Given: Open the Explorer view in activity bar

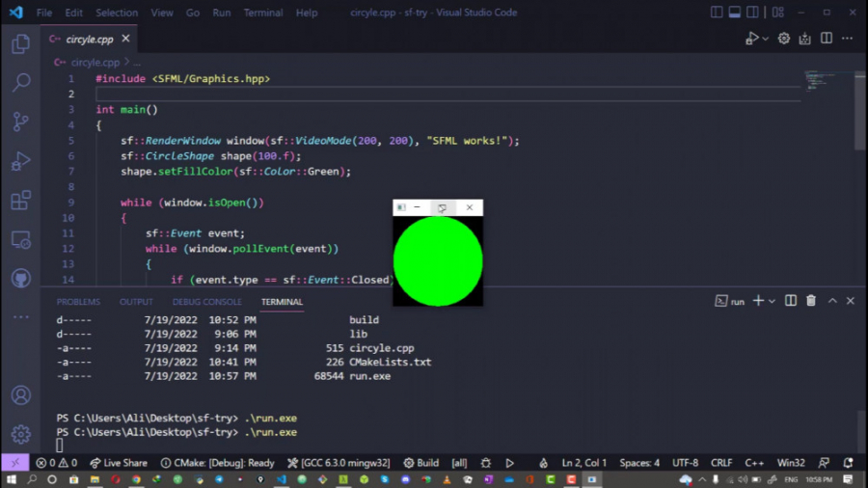Looking at the screenshot, I should pyautogui.click(x=20, y=44).
